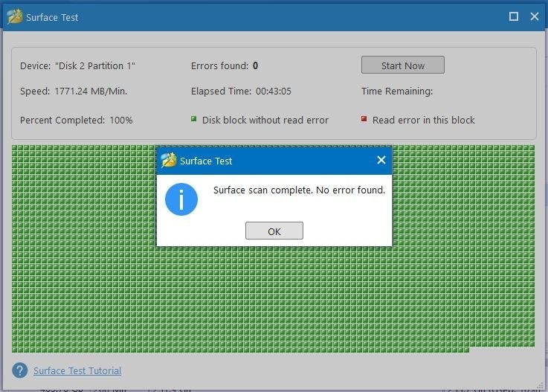Click the blue information icon in dialog
548x392 pixels.
click(181, 199)
